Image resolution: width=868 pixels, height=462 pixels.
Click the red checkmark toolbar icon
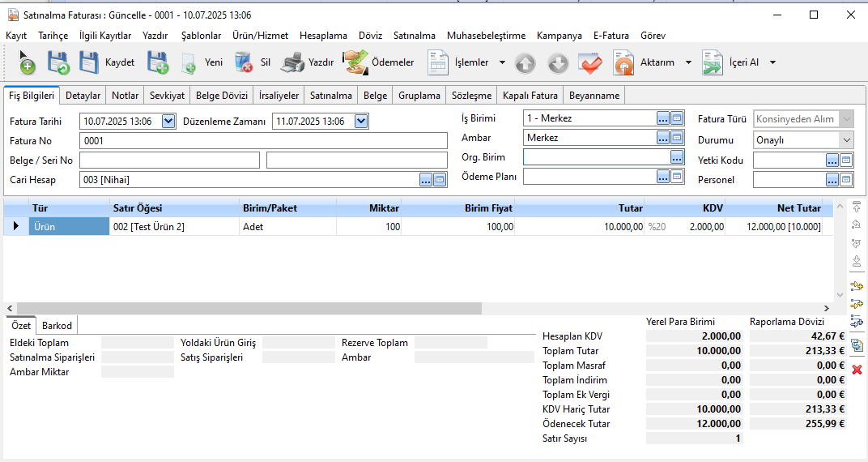[x=589, y=63]
